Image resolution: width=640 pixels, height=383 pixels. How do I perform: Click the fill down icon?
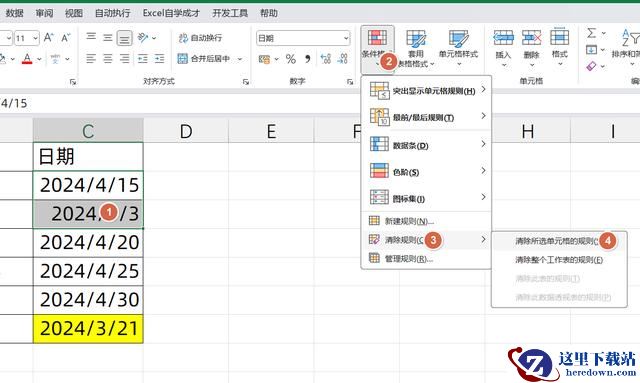click(591, 50)
